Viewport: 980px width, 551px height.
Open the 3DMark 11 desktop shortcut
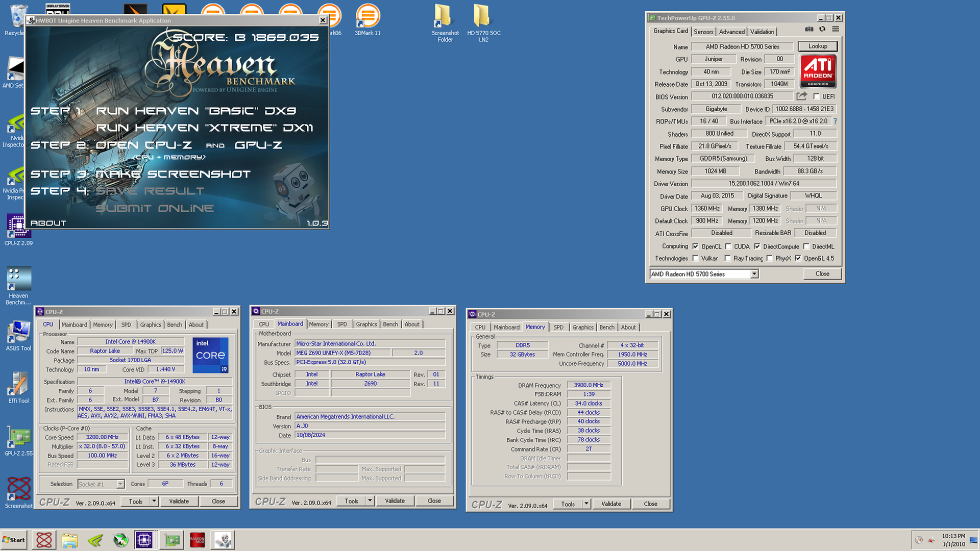tap(367, 19)
